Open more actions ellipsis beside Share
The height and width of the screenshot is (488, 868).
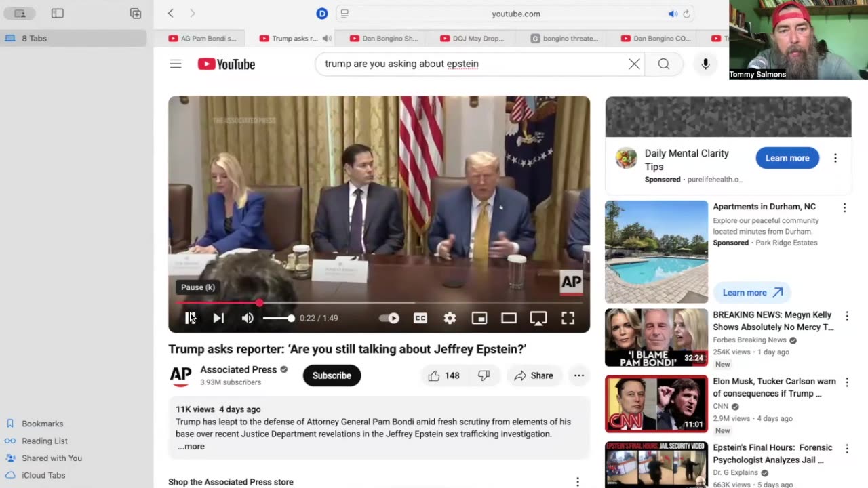pos(578,375)
